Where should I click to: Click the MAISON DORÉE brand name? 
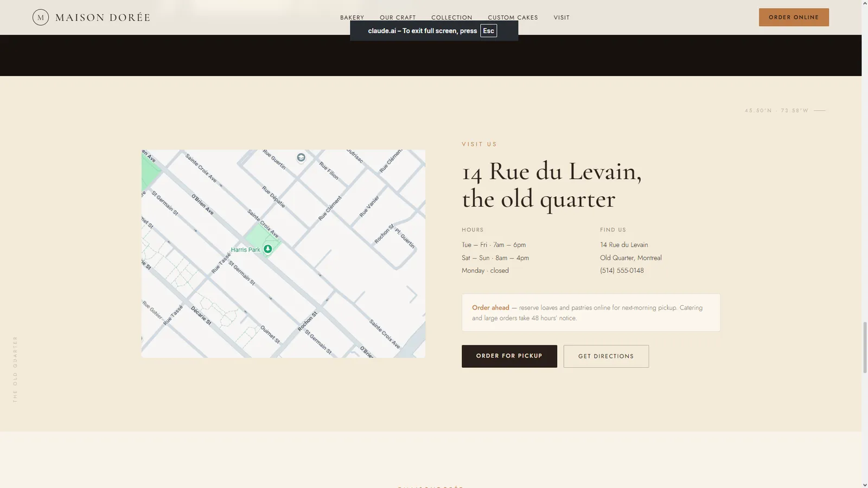point(103,17)
